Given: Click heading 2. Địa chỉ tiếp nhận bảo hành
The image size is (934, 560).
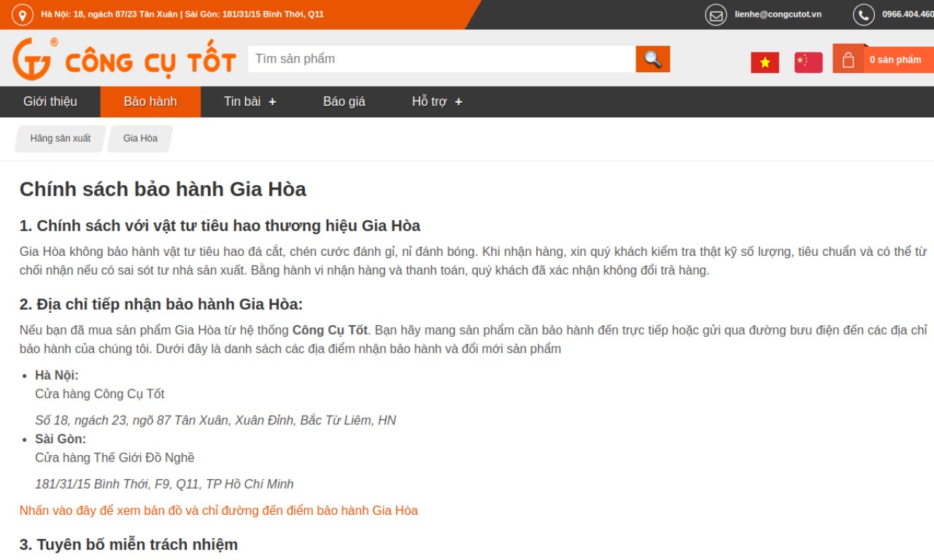Looking at the screenshot, I should (161, 305).
